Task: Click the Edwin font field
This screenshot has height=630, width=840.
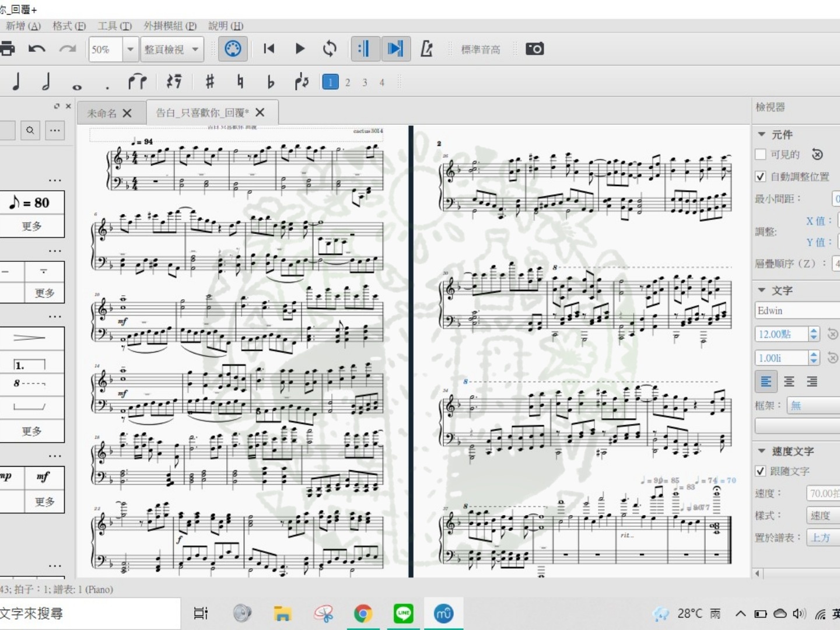Action: pyautogui.click(x=797, y=310)
